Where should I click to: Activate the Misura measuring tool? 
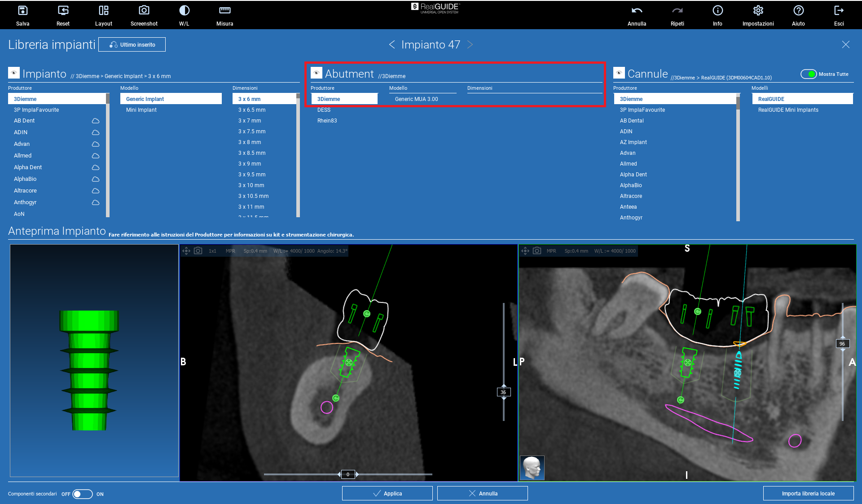(224, 11)
